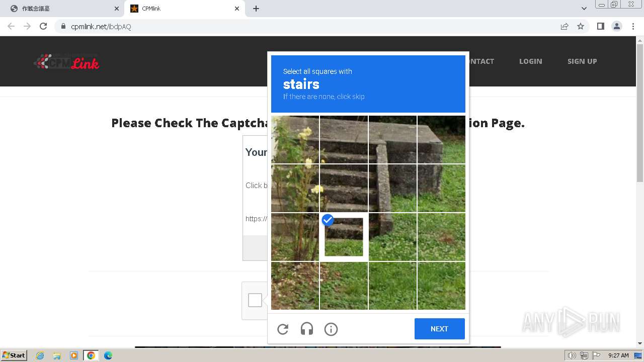Go back in browser history
644x362 pixels.
point(11,26)
